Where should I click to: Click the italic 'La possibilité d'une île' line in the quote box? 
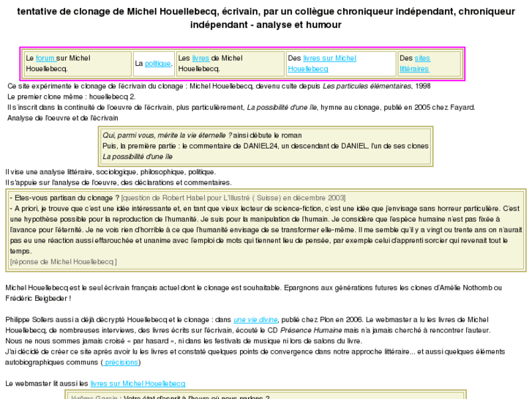(x=138, y=157)
